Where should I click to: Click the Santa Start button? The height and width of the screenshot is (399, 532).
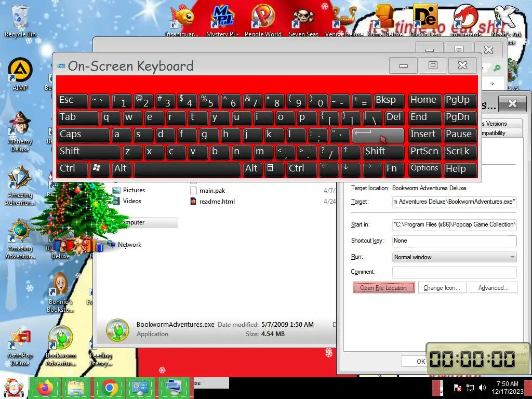(13, 388)
